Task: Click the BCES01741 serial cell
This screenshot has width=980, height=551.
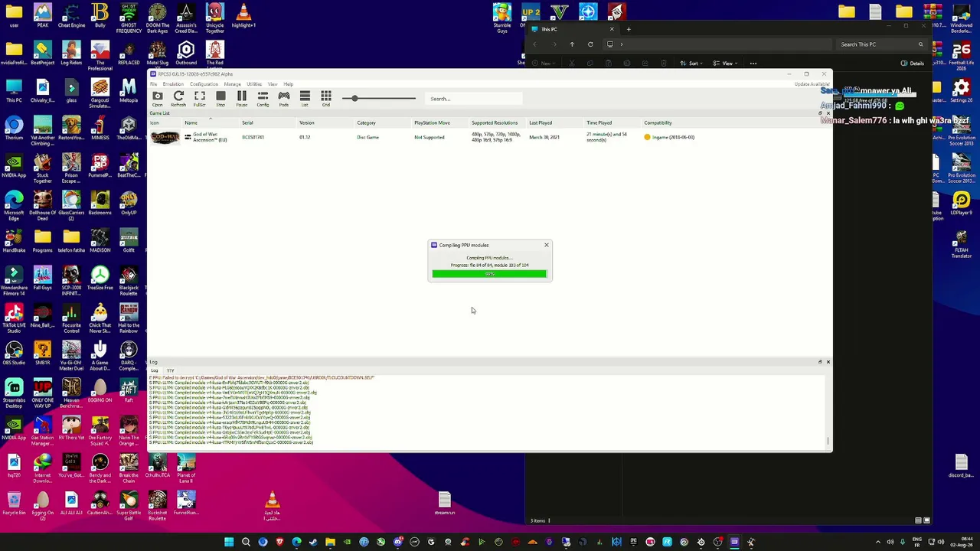Action: 253,138
